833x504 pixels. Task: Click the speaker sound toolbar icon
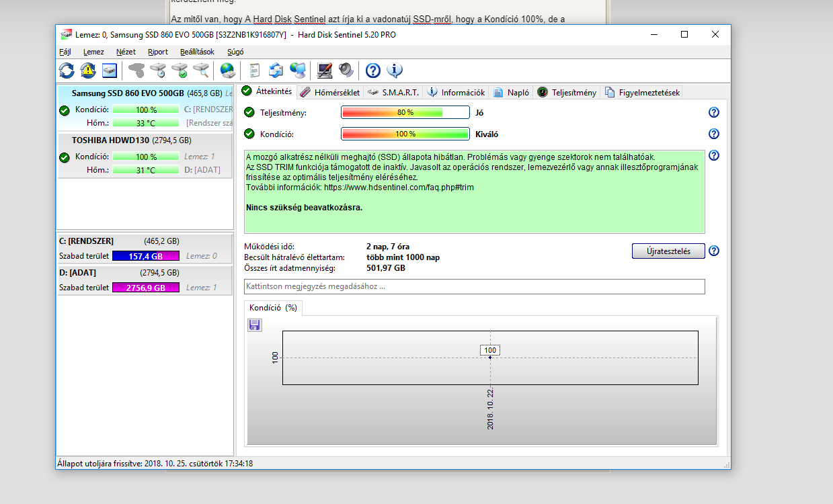[x=346, y=70]
